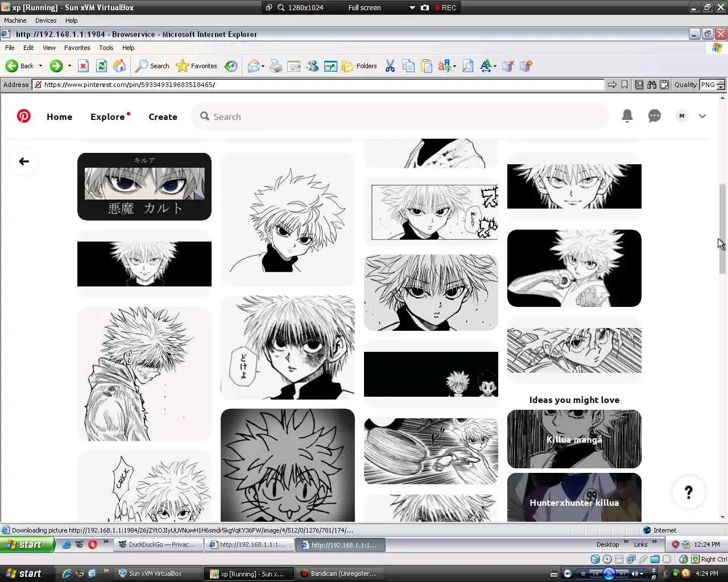Screen dimensions: 728x582
Task: Open the IE Edit menu
Action: [28, 48]
